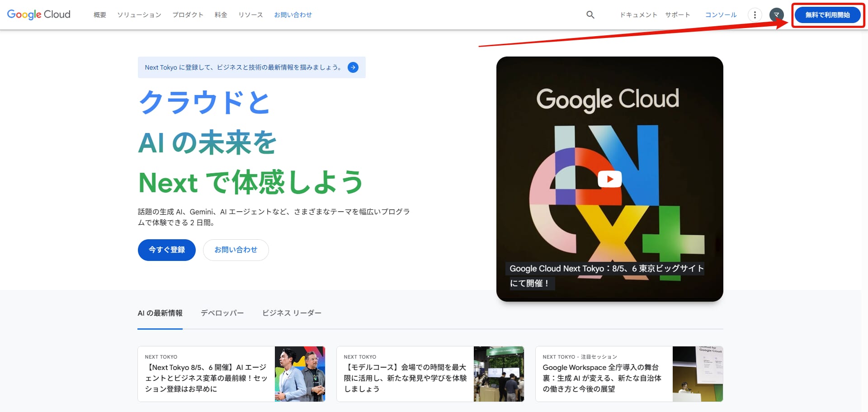The height and width of the screenshot is (412, 868).
Task: Click the クラウドと headline text
Action: pos(204,102)
